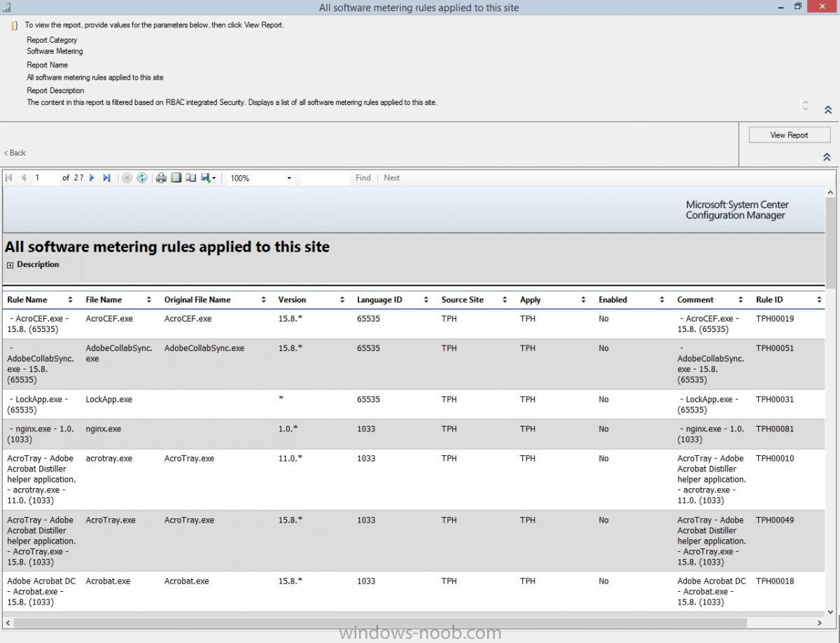Click the Next search link
Viewport: 840px width, 643px height.
[x=392, y=178]
